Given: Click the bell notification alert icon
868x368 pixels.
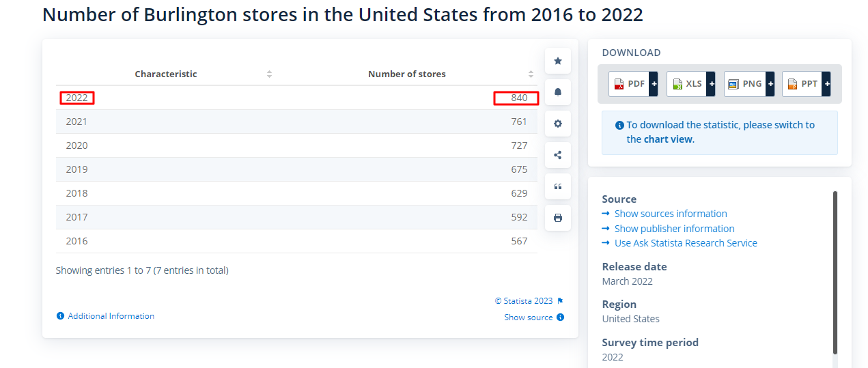Looking at the screenshot, I should [x=558, y=92].
